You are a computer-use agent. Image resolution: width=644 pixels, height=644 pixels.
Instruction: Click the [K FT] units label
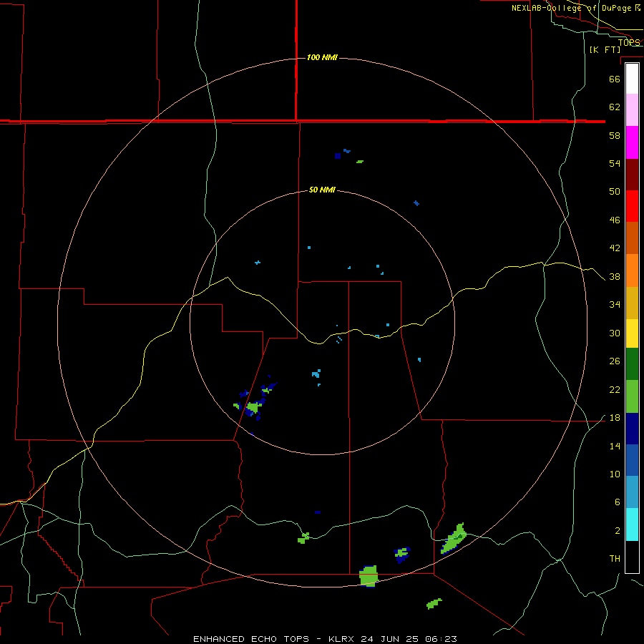[x=605, y=49]
